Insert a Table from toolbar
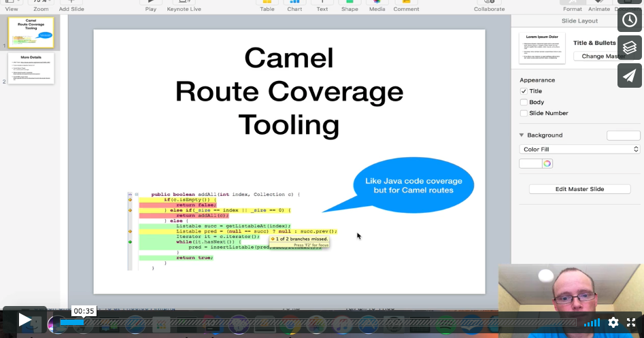This screenshot has width=644, height=338. click(267, 5)
